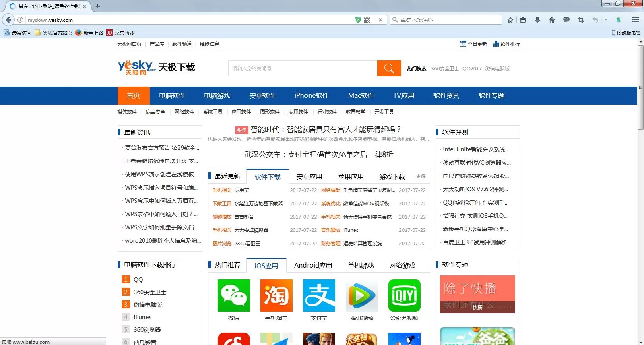Open Intel Unite智能会议系统 review
Image resolution: width=644 pixels, height=345 pixels.
point(476,149)
